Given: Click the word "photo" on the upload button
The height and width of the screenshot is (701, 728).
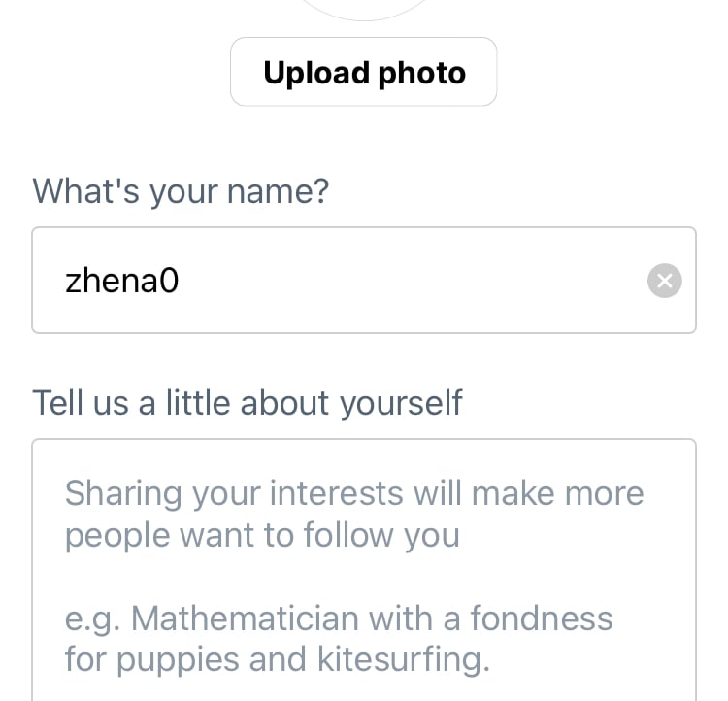Looking at the screenshot, I should click(x=422, y=73).
